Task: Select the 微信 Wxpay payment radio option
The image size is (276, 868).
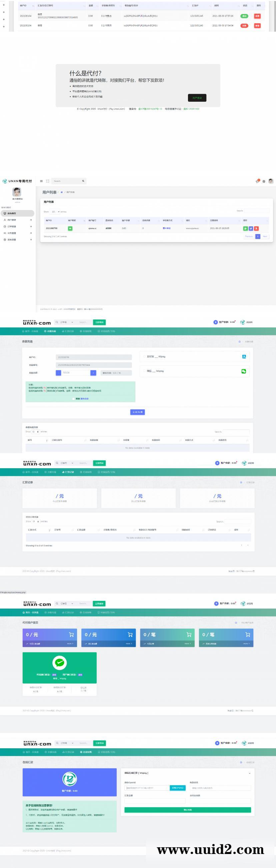Action: [x=145, y=371]
